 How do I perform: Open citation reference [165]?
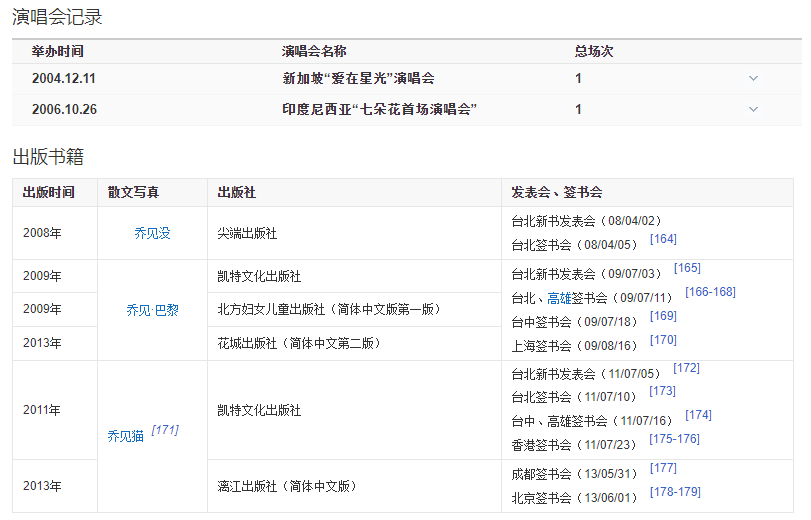point(687,268)
